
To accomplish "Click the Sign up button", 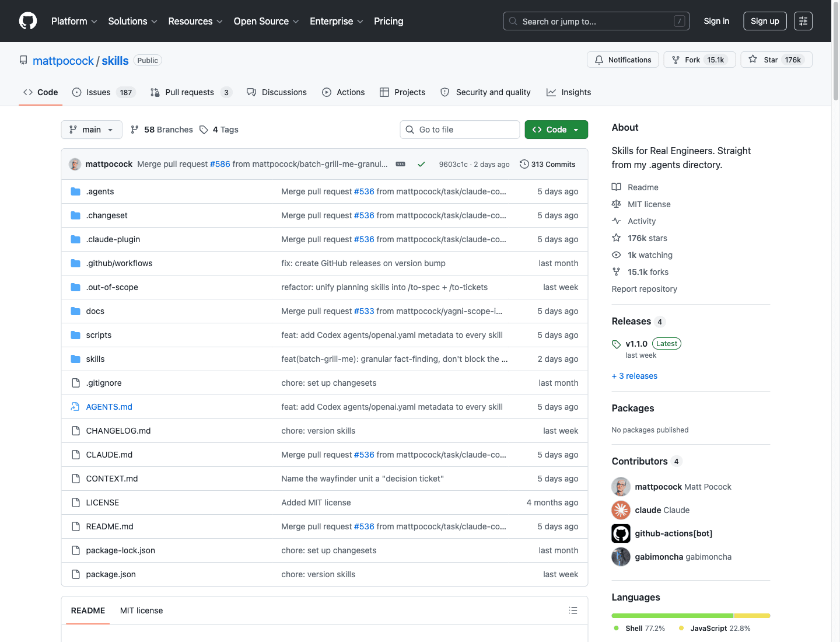I will [765, 21].
